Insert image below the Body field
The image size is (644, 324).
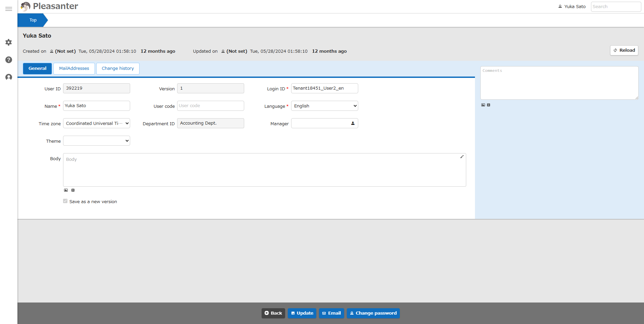point(66,190)
